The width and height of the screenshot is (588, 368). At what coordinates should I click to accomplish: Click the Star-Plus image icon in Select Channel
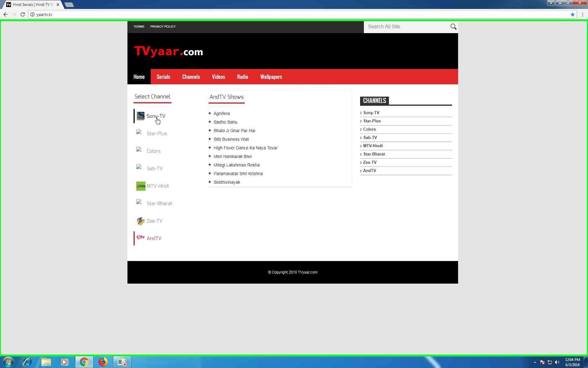139,132
